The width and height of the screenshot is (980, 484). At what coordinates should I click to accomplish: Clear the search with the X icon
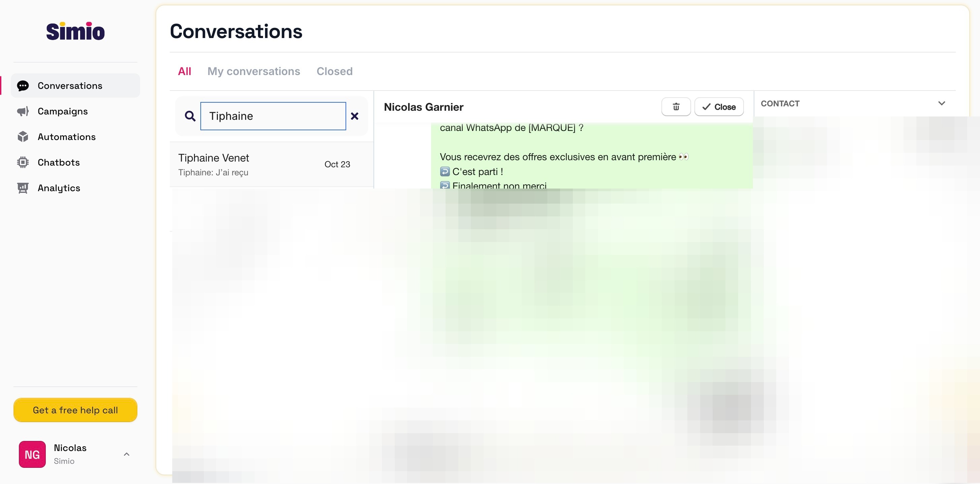354,116
